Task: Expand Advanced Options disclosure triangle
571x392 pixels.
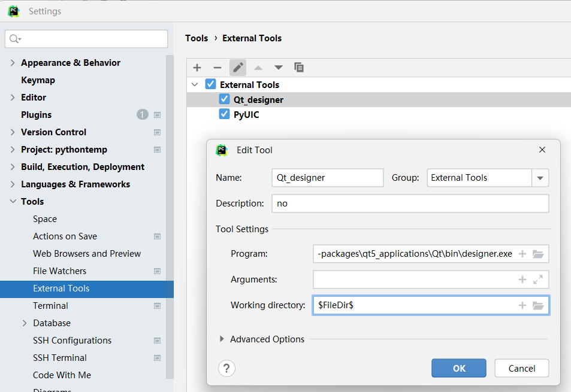Action: pos(222,339)
